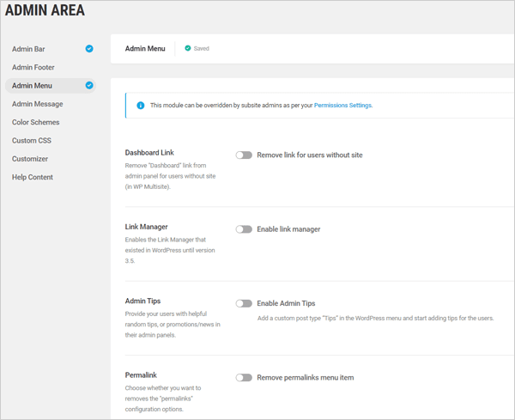Click the Saved status label

tap(201, 49)
